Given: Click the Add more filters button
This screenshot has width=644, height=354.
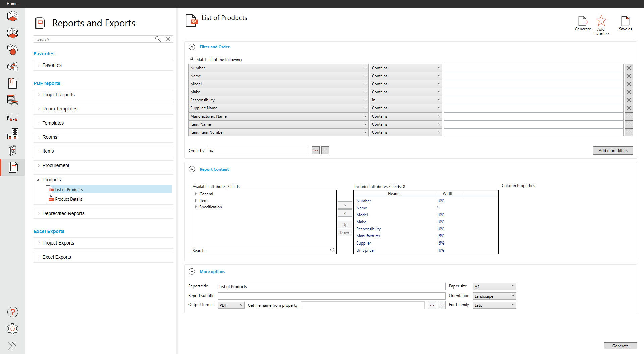Looking at the screenshot, I should (x=613, y=151).
